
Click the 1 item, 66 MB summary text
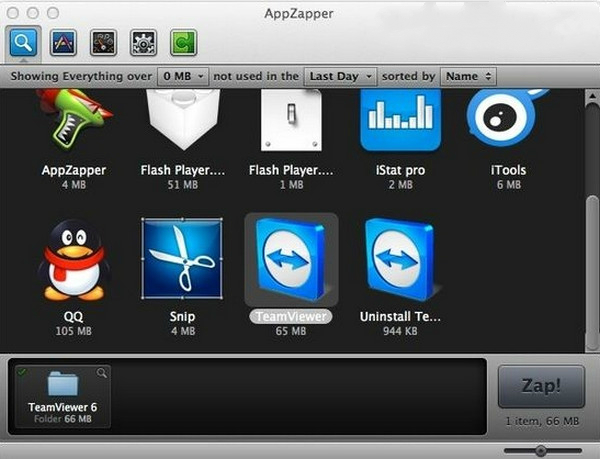pyautogui.click(x=542, y=421)
